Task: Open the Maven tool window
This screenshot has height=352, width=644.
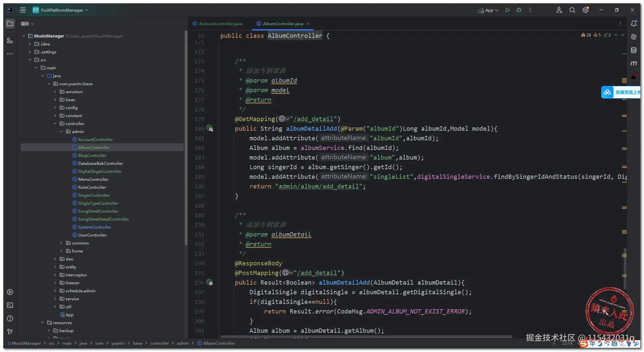Action: (634, 63)
